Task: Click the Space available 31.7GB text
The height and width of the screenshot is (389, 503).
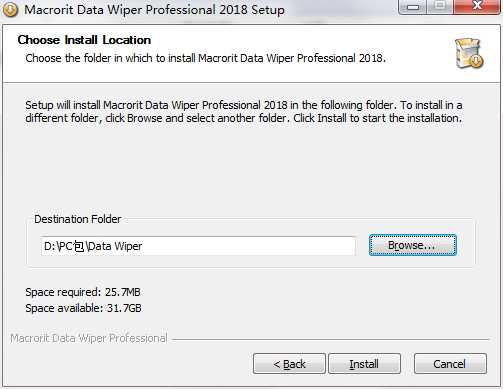Action: coord(83,308)
